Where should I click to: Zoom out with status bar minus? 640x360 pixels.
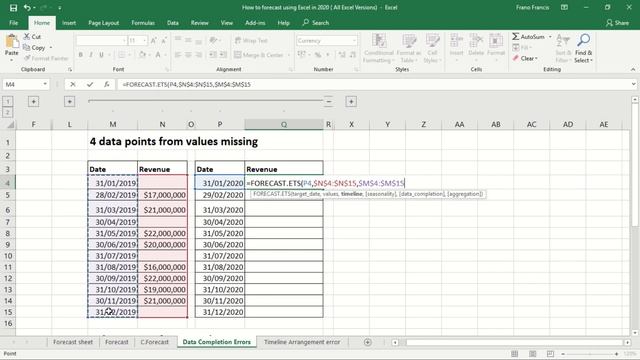pos(563,354)
